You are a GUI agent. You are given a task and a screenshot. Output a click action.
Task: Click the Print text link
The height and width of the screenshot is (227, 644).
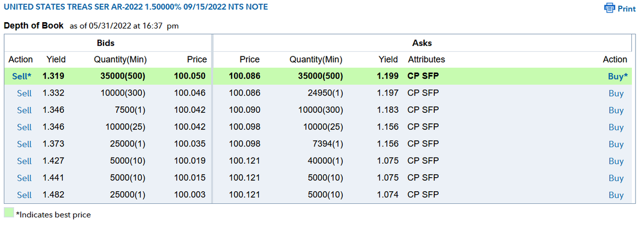[x=627, y=9]
